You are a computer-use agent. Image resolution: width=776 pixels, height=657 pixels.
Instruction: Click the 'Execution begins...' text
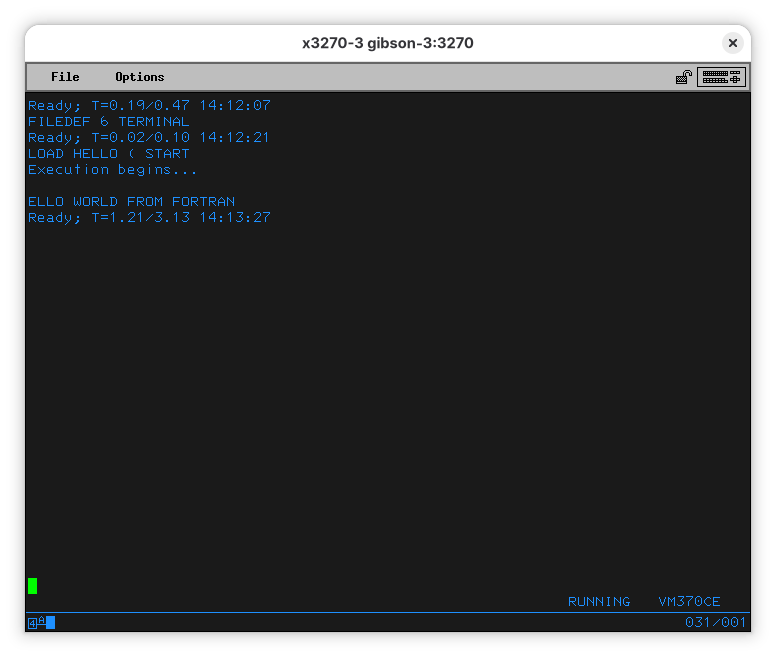[x=112, y=169]
